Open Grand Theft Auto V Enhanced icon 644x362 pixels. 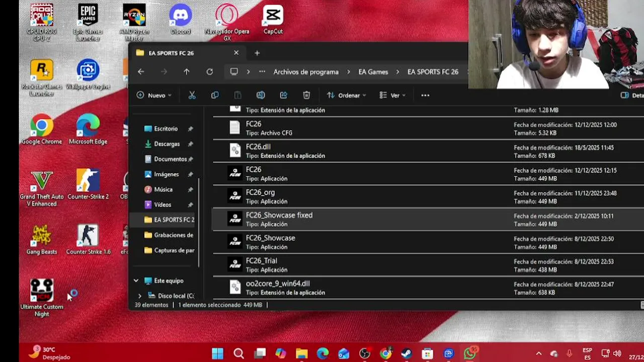click(42, 189)
